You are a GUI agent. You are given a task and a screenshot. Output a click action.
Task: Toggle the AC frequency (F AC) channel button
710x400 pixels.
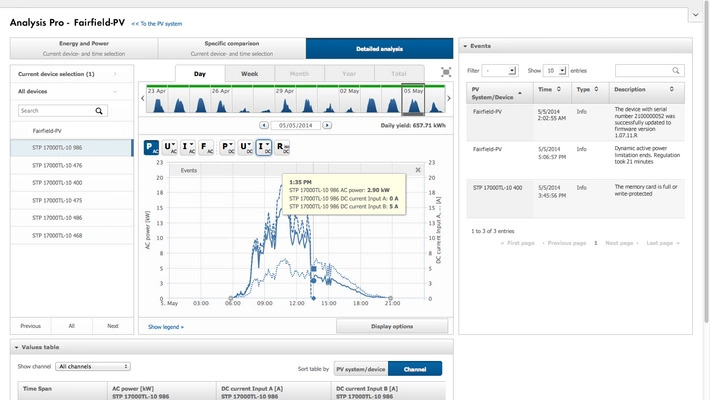(206, 147)
